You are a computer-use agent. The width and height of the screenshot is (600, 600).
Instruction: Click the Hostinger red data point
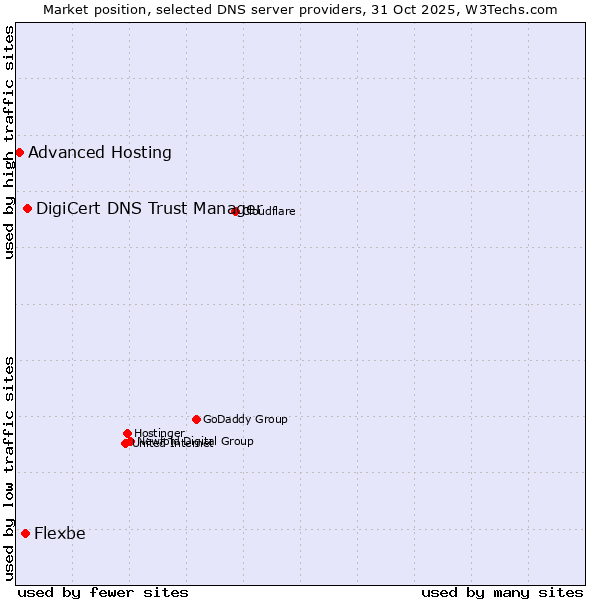coord(127,433)
